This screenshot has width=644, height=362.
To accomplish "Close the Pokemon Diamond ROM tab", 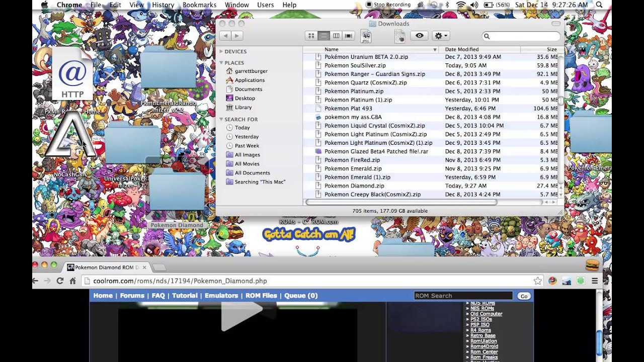I will (144, 267).
